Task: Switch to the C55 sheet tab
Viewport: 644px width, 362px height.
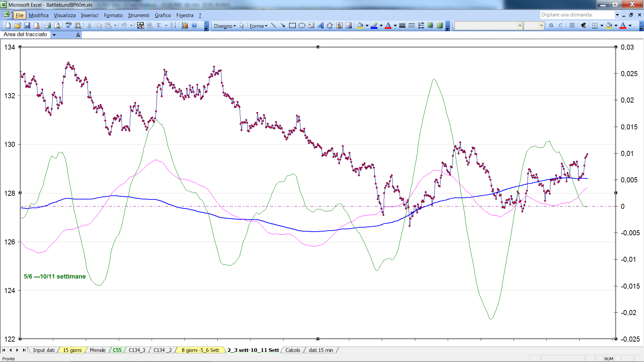Action: click(117, 350)
